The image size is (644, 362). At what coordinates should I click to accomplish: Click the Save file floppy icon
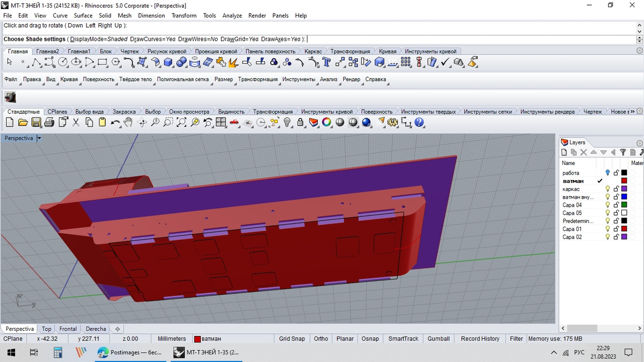(x=36, y=122)
